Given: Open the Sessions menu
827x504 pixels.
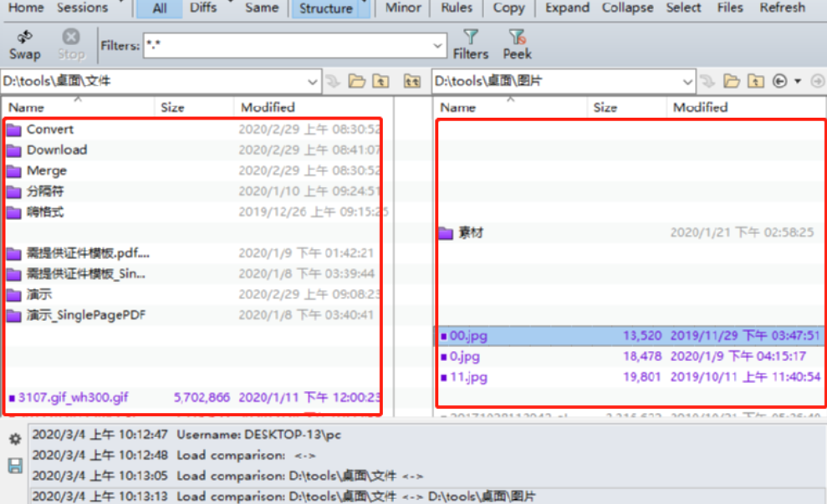Looking at the screenshot, I should pyautogui.click(x=82, y=8).
